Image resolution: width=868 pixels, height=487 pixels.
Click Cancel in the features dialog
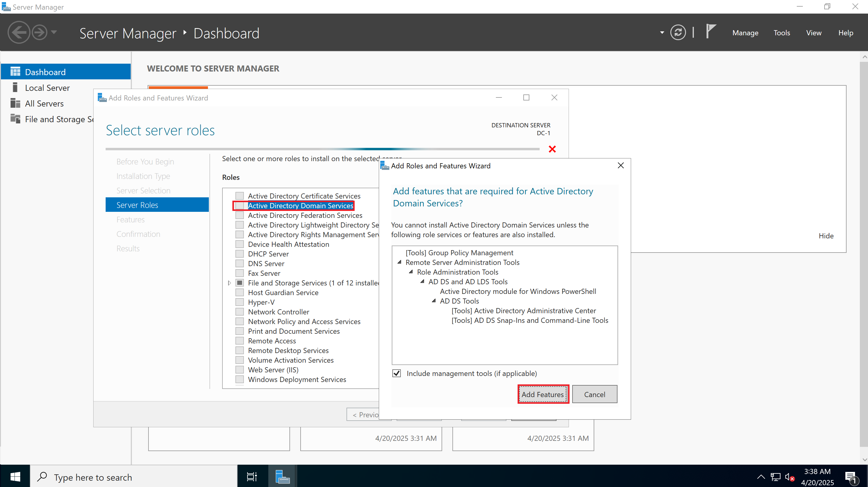point(594,394)
